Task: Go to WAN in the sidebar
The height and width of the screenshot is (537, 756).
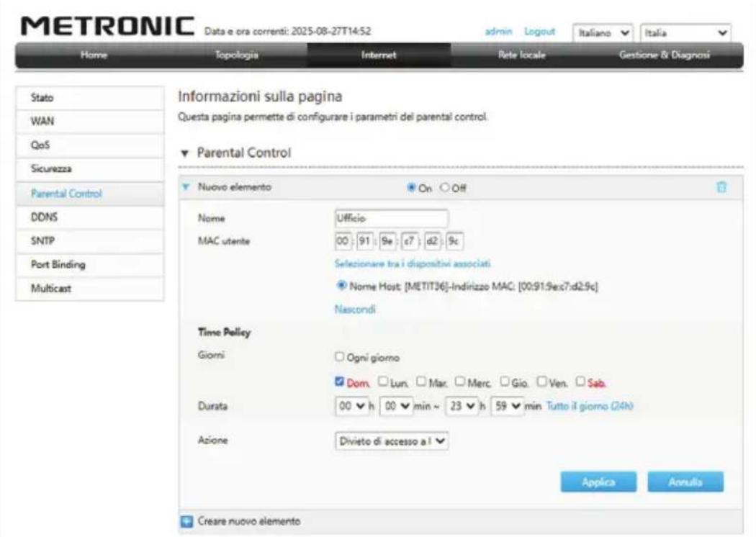Action: (90, 122)
